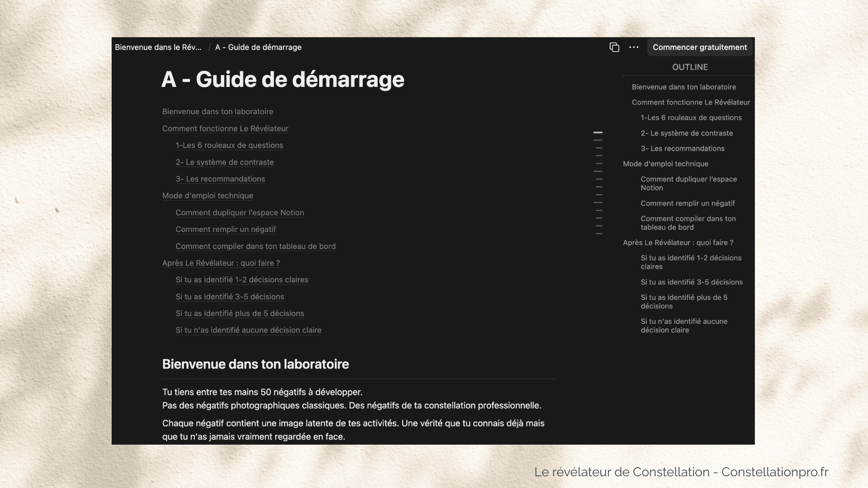Viewport: 868px width, 488px height.
Task: Jump to 2- Le système de contraste link
Action: tap(225, 162)
